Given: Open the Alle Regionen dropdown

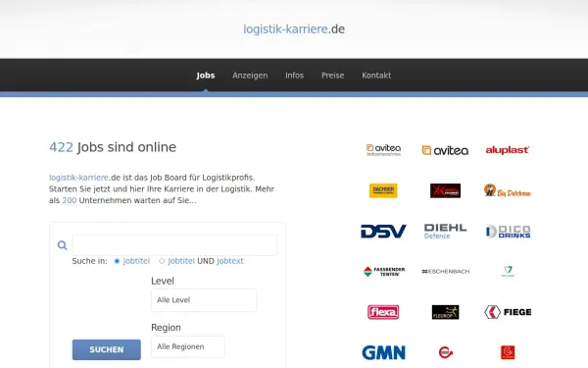Looking at the screenshot, I should 188,346.
